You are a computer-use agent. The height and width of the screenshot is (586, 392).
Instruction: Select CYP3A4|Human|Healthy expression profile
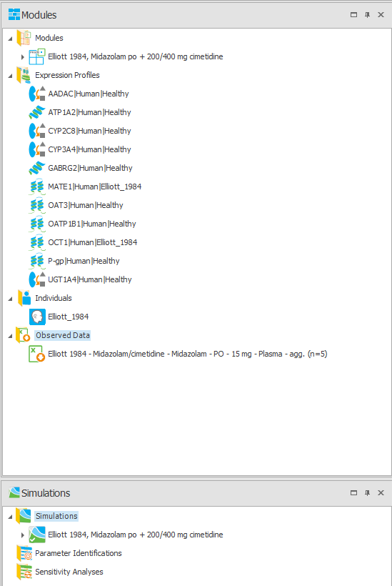(89, 149)
